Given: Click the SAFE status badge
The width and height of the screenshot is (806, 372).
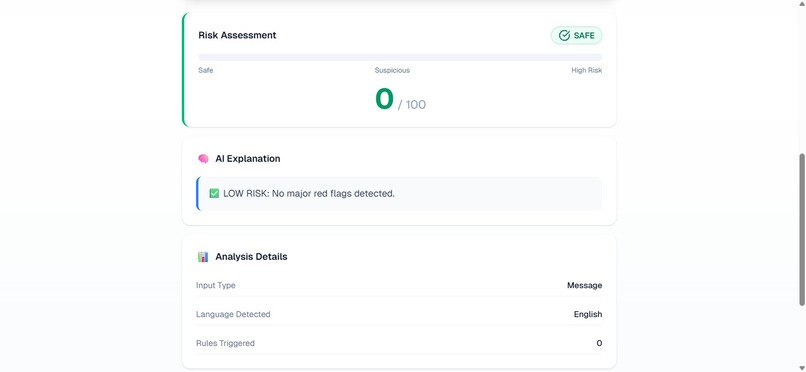Looking at the screenshot, I should point(576,35).
